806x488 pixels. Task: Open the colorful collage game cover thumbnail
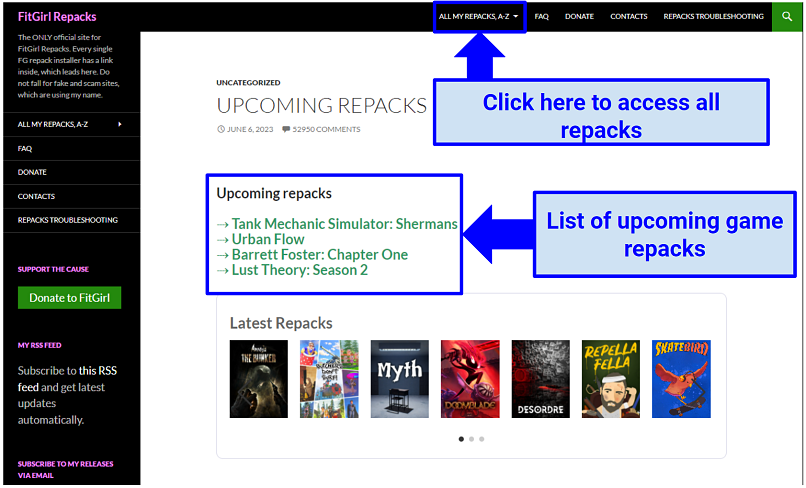[x=329, y=379]
